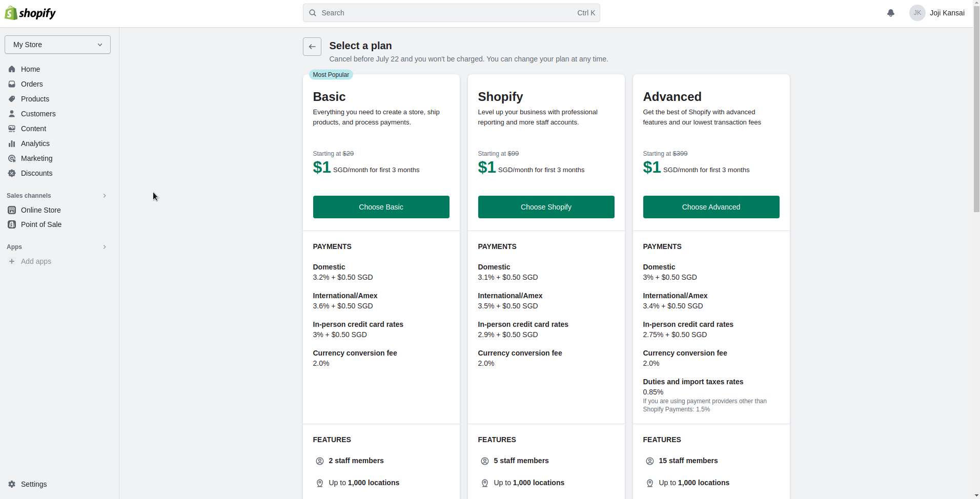Click the Choose Advanced button
Viewport: 980px width, 499px height.
click(x=711, y=207)
